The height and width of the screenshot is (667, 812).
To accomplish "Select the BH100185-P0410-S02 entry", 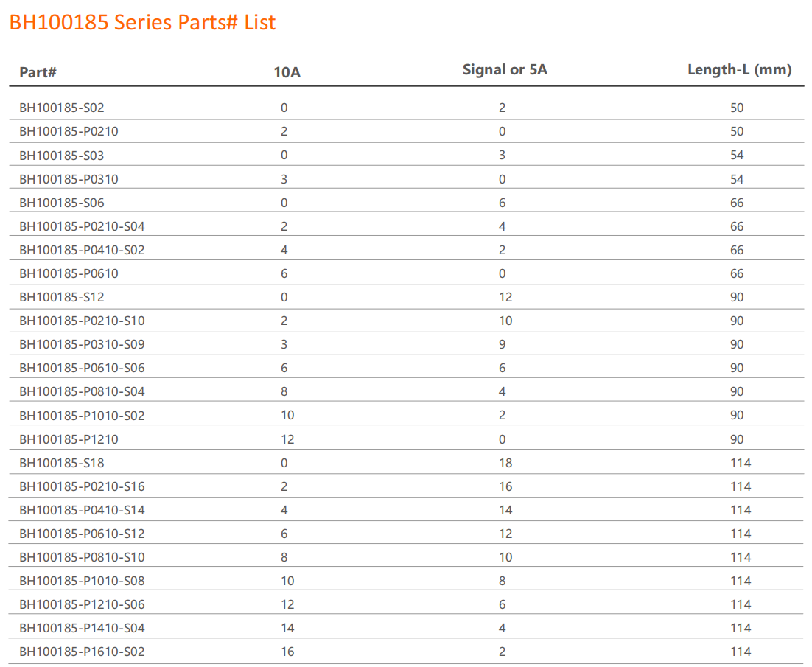I will pos(87,250).
